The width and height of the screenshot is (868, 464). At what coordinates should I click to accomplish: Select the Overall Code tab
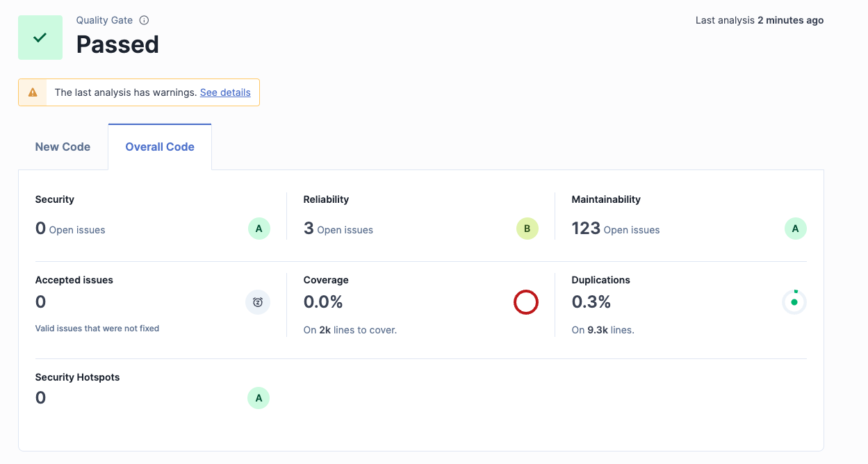point(160,147)
